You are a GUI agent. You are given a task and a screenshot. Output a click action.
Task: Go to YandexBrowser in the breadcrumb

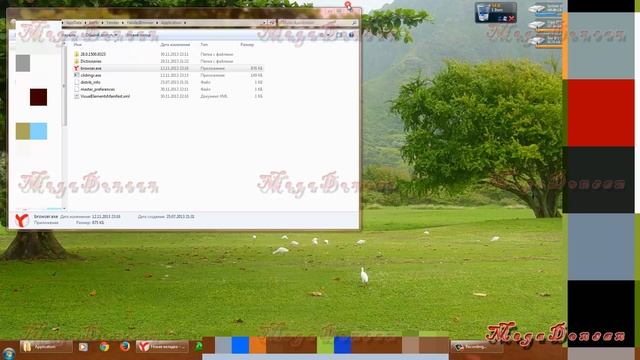(140, 23)
